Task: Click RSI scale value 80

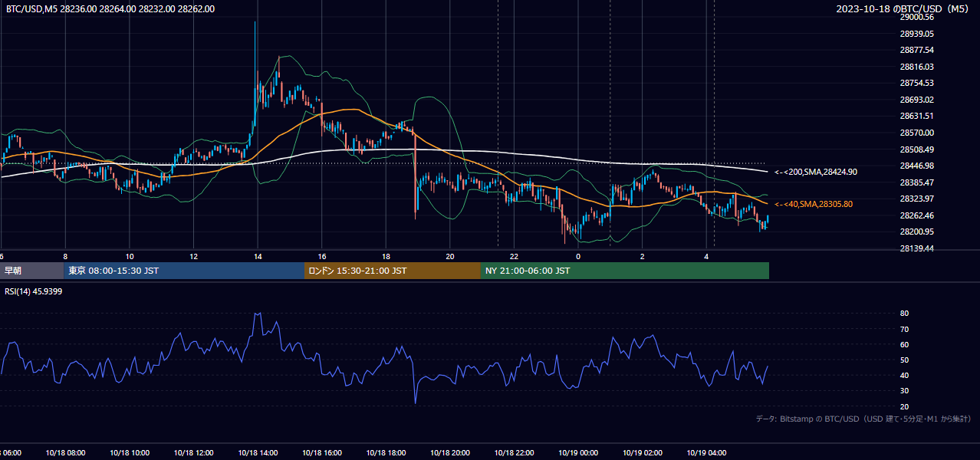Action: [904, 314]
